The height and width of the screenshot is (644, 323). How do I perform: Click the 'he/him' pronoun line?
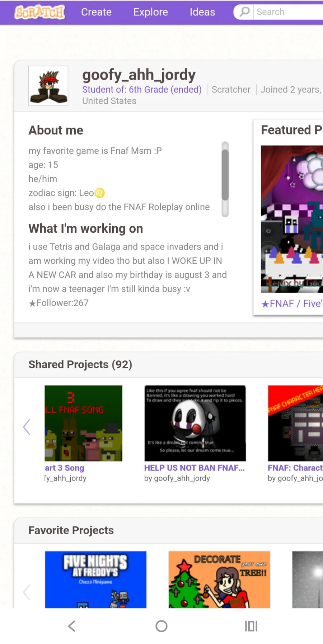click(x=43, y=179)
